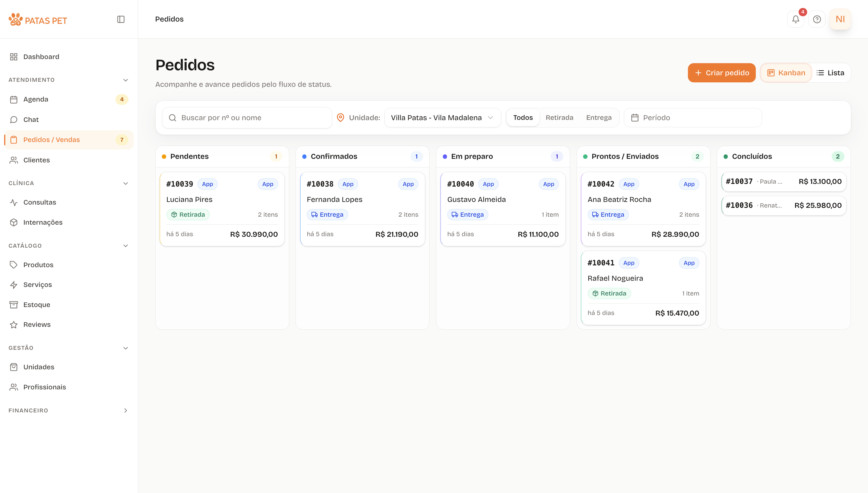Filter orders by Retirada
The width and height of the screenshot is (868, 493).
[559, 118]
